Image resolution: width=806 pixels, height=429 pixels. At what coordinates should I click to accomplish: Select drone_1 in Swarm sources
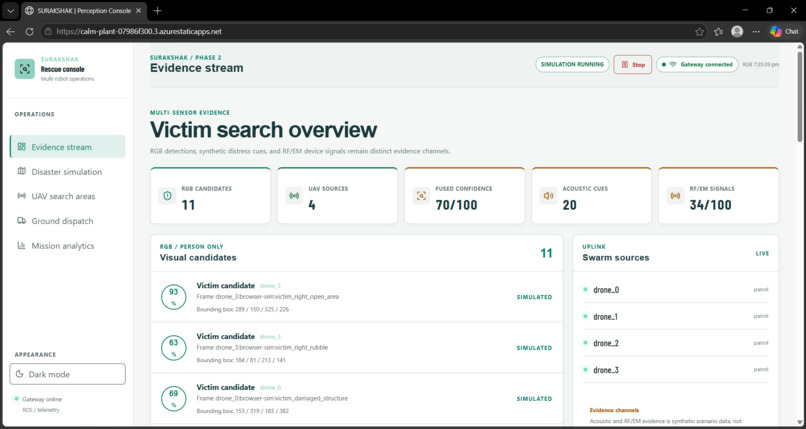(675, 316)
